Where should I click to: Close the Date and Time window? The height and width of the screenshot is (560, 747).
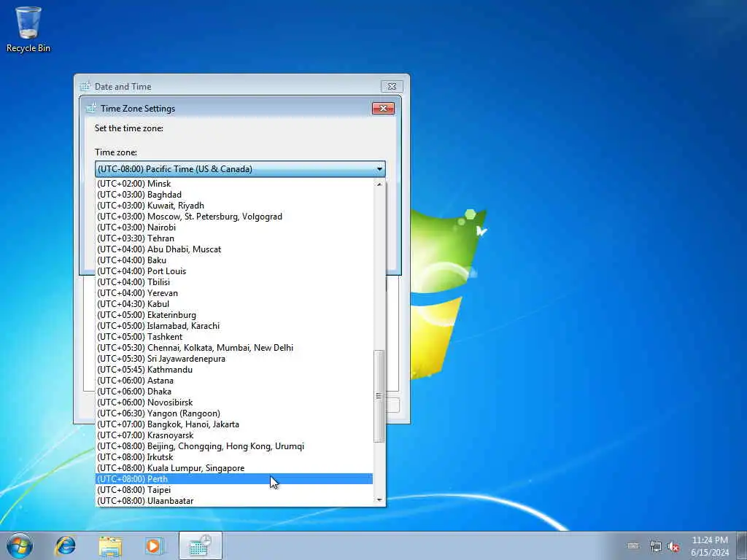(392, 86)
